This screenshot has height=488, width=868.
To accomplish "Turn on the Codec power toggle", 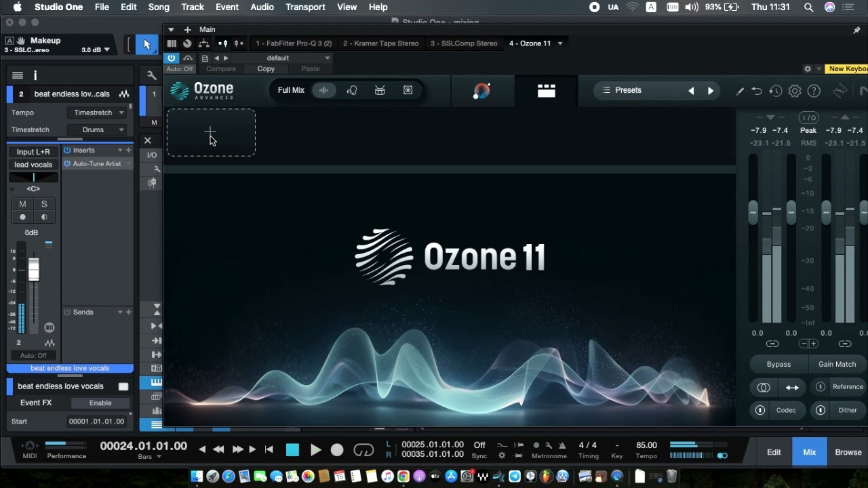I will click(760, 410).
